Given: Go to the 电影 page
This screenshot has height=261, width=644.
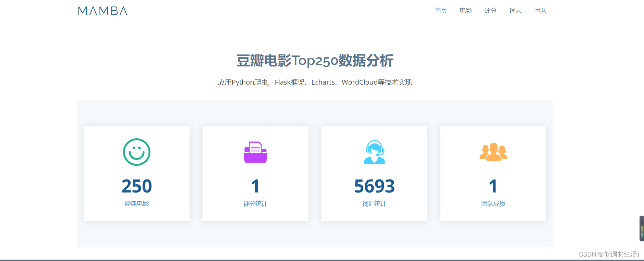Looking at the screenshot, I should click(466, 11).
